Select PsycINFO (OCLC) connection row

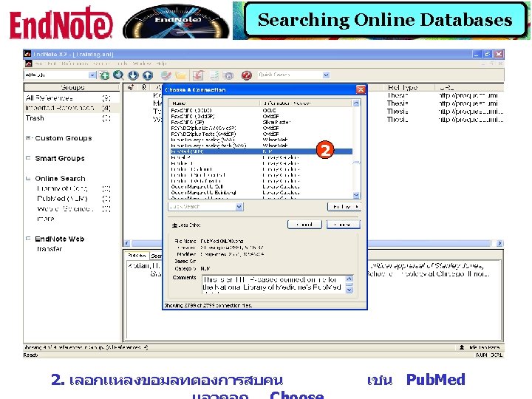point(262,111)
